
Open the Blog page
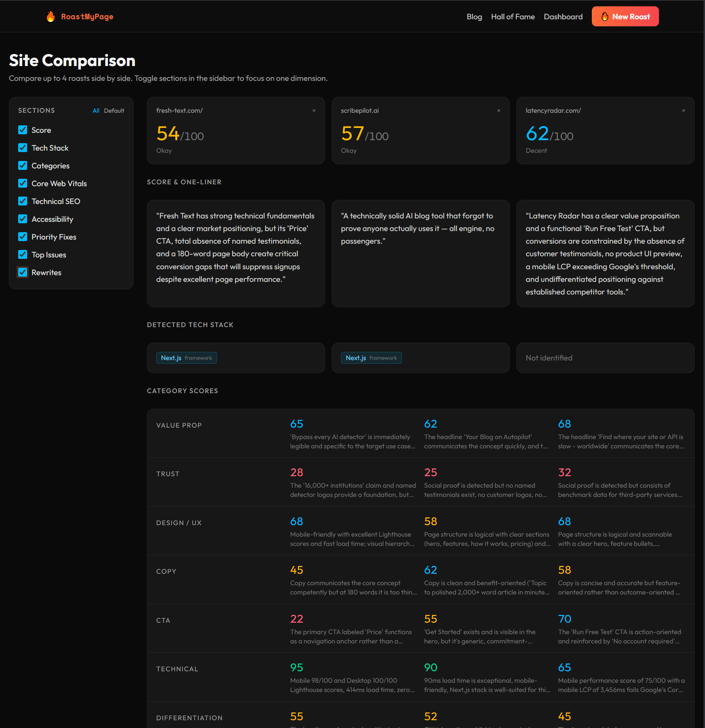point(474,17)
